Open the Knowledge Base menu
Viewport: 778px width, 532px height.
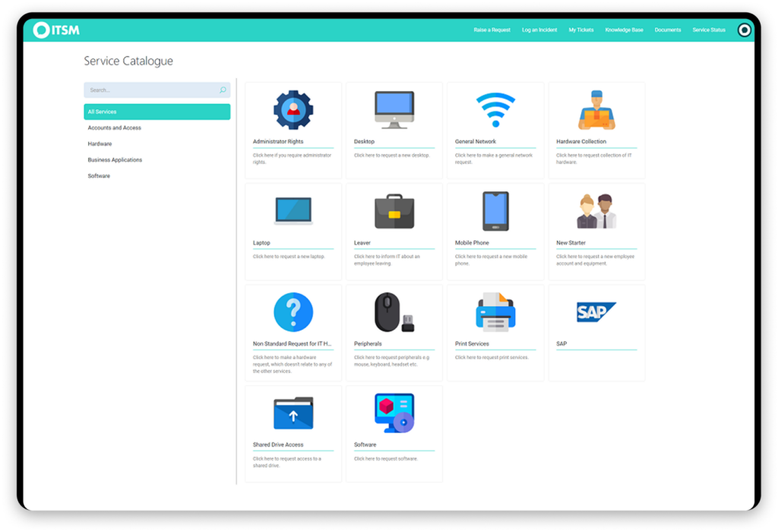tap(624, 30)
